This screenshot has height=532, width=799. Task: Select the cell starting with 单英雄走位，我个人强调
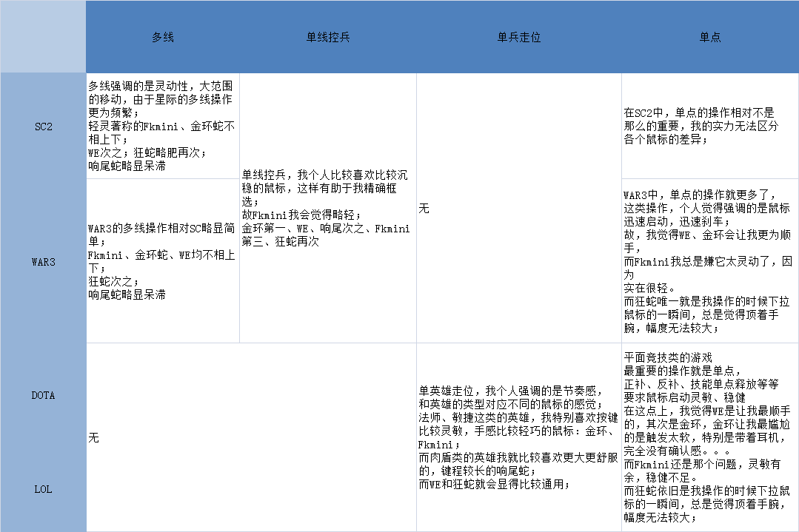pos(519,437)
